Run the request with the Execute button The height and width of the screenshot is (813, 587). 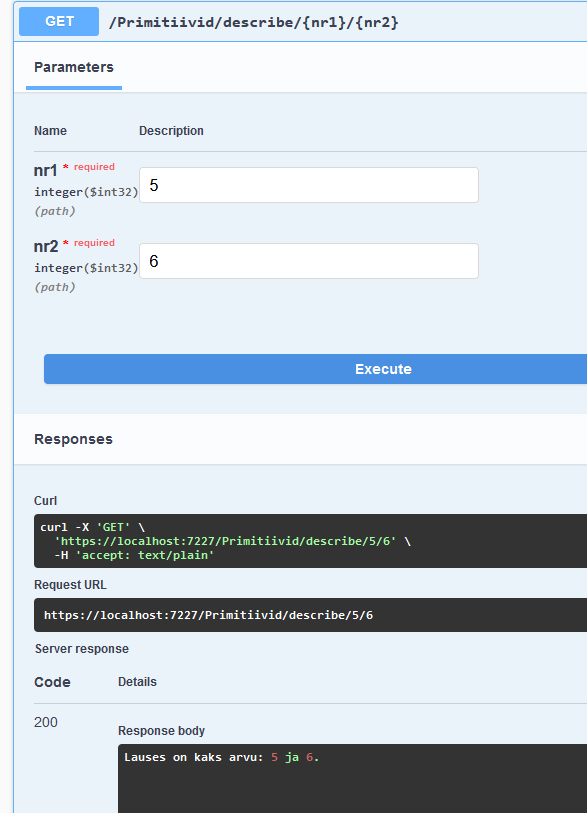tap(315, 369)
